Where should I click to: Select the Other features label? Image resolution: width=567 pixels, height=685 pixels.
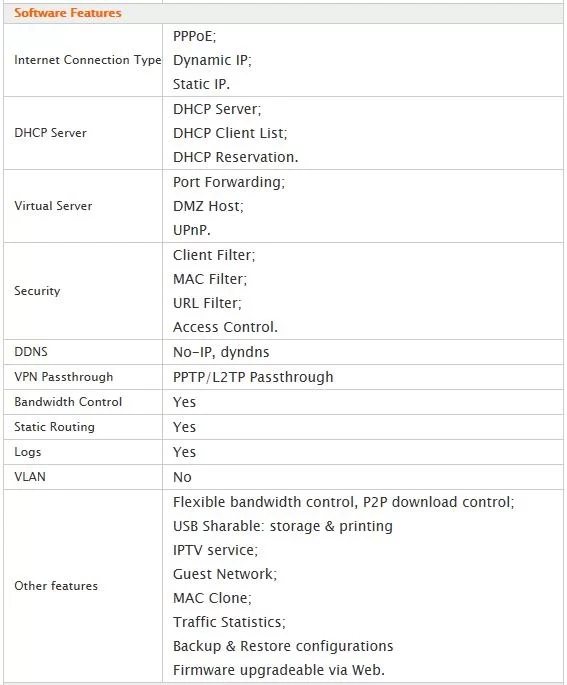pyautogui.click(x=56, y=586)
